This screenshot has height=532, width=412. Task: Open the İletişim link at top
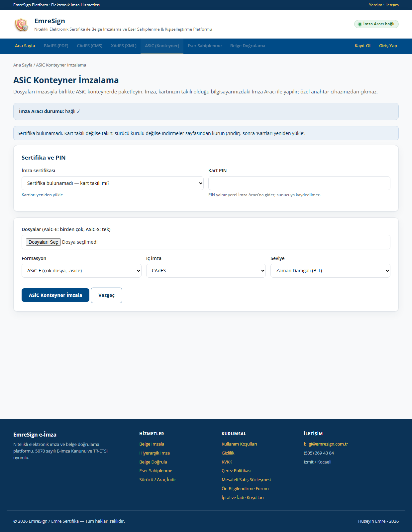point(392,5)
